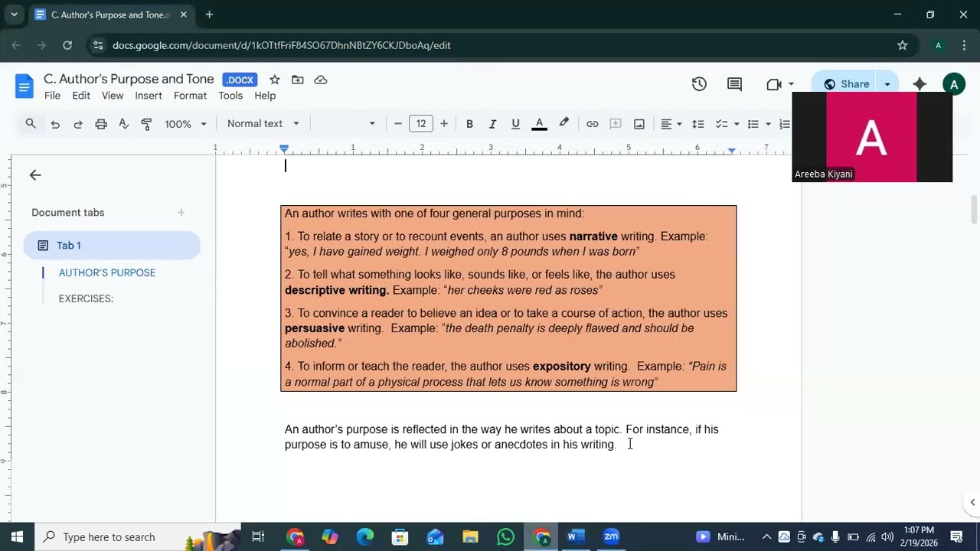Reload the browser page
The height and width of the screenshot is (551, 980).
(x=67, y=45)
